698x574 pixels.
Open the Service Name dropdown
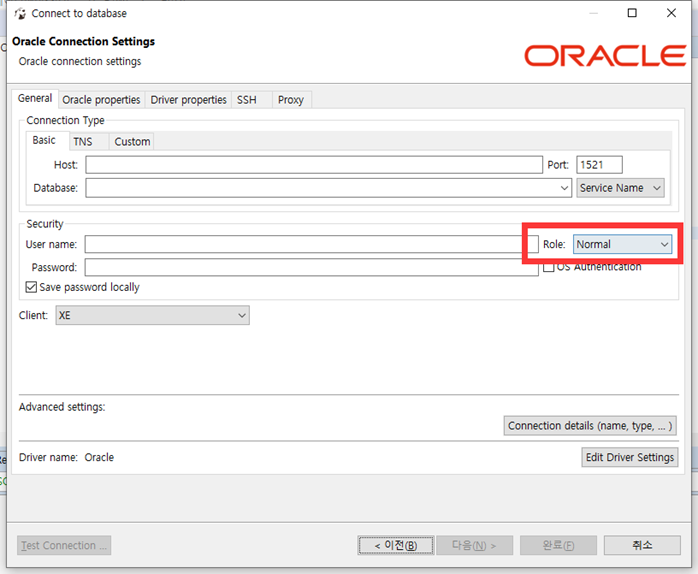point(620,188)
